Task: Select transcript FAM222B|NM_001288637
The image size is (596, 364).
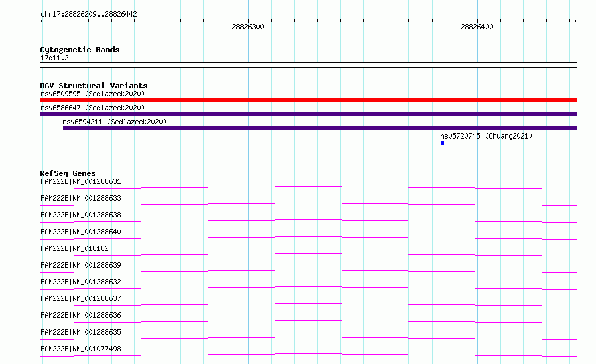Action: 80,298
